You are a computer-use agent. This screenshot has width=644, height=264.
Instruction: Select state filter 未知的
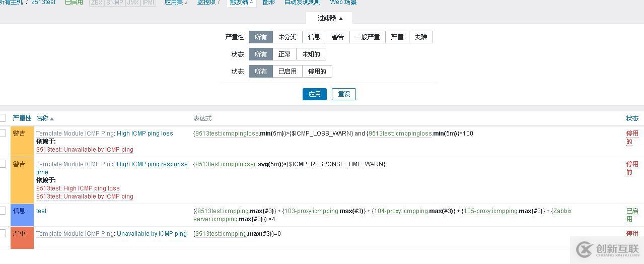tap(311, 54)
